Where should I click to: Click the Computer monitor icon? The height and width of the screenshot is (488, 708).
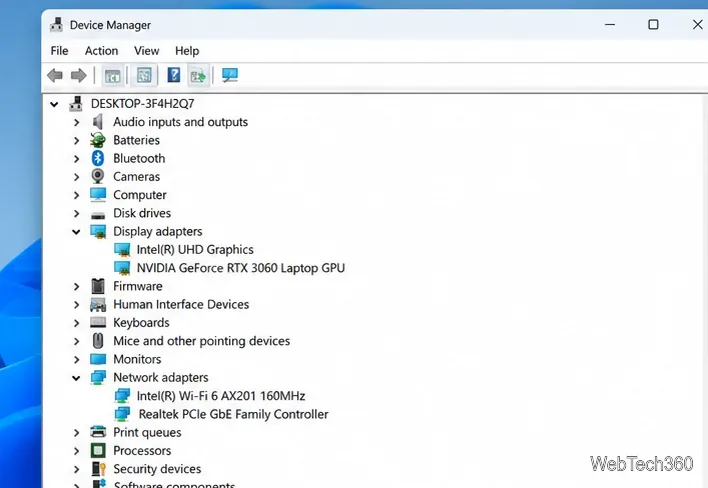pyautogui.click(x=98, y=195)
